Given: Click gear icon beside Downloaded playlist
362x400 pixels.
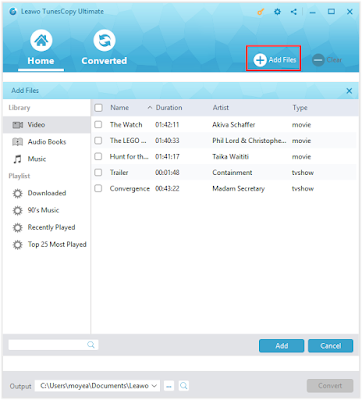Looking at the screenshot, I should coord(17,193).
